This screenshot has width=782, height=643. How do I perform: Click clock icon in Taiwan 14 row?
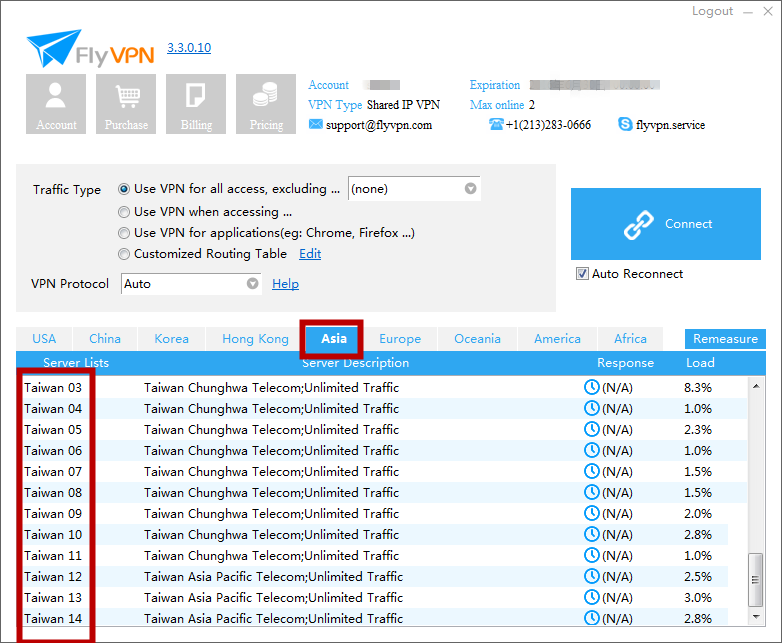pyautogui.click(x=591, y=618)
